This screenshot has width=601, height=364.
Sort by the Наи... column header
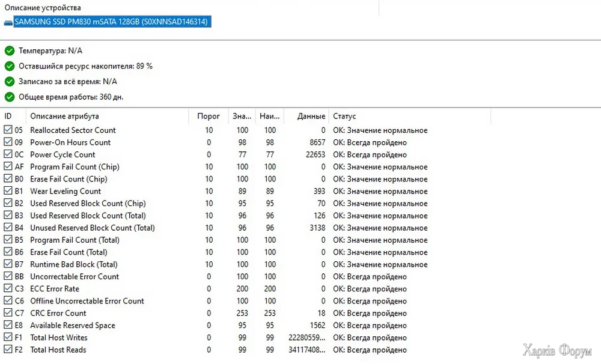pyautogui.click(x=269, y=116)
